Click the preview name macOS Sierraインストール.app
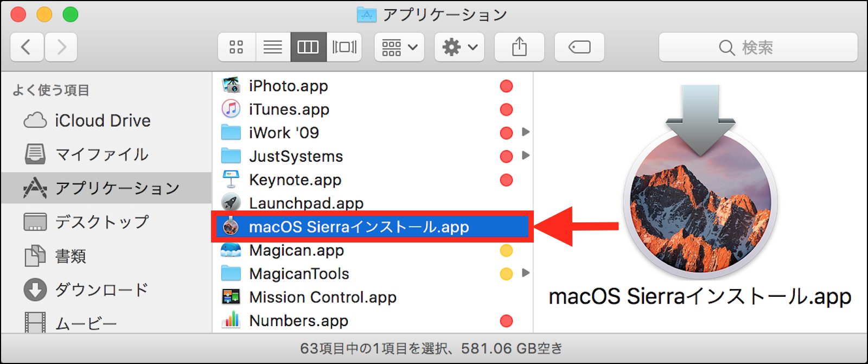 coord(700,297)
